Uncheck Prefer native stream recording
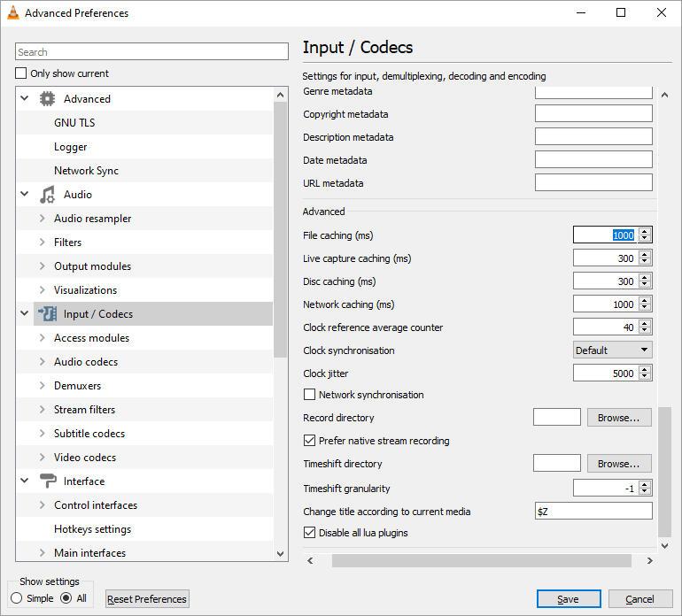 (x=309, y=441)
